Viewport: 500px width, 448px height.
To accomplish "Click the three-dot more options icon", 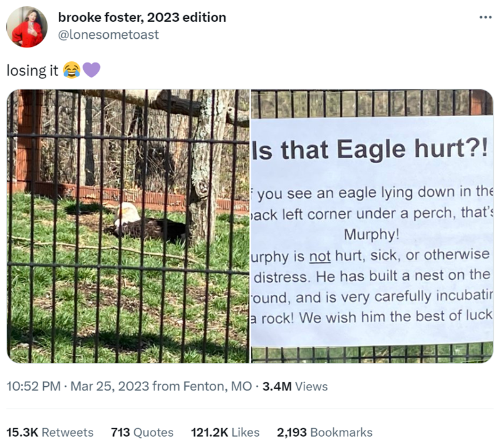I will click(485, 16).
